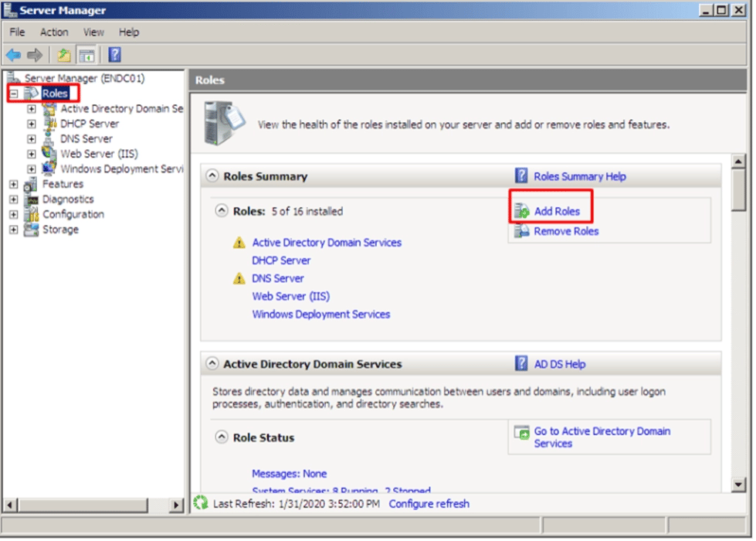Viewport: 756px width, 541px height.
Task: Click the Features node icon
Action: [31, 184]
